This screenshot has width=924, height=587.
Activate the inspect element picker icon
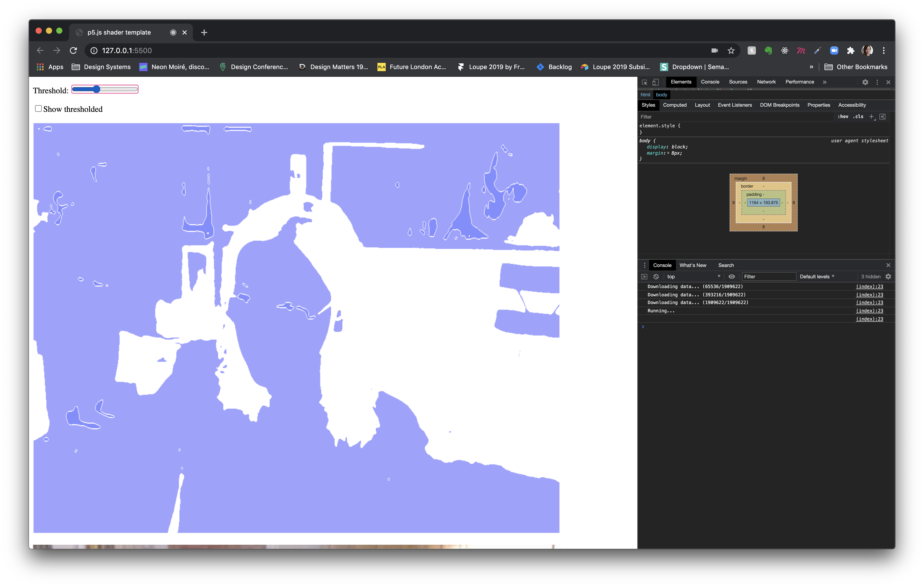(x=644, y=82)
